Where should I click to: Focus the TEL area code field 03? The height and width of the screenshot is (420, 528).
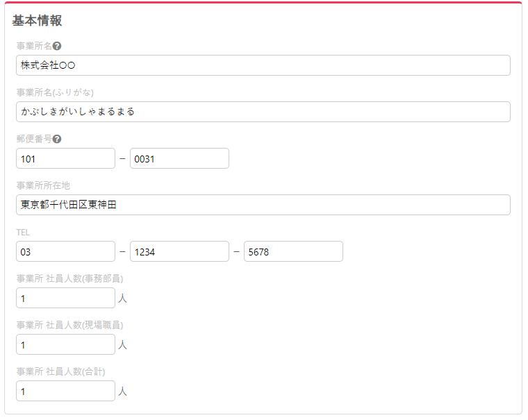tap(65, 251)
